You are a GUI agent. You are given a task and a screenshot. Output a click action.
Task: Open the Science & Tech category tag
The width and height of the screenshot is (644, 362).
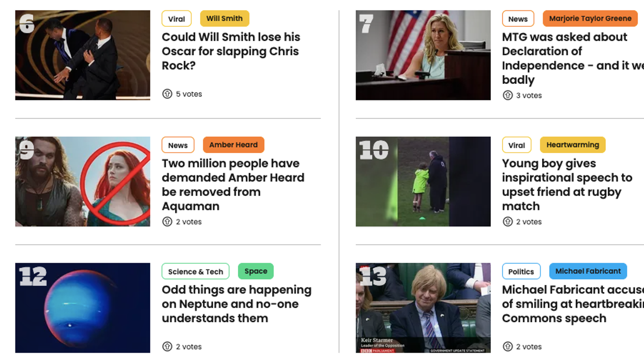(196, 271)
